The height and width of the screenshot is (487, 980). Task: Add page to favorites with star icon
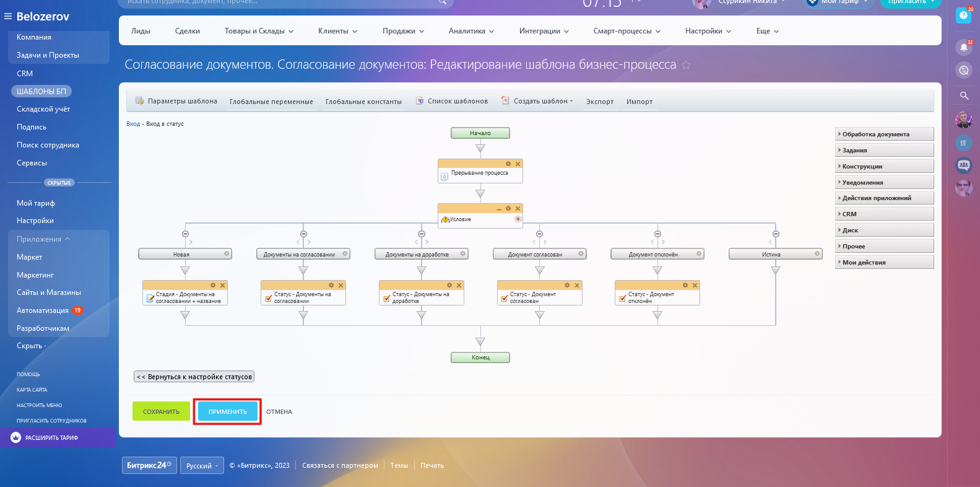(686, 65)
